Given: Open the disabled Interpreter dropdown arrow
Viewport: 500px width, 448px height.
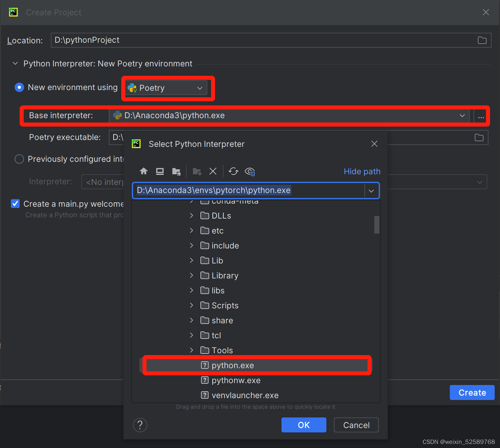Looking at the screenshot, I should tap(480, 182).
